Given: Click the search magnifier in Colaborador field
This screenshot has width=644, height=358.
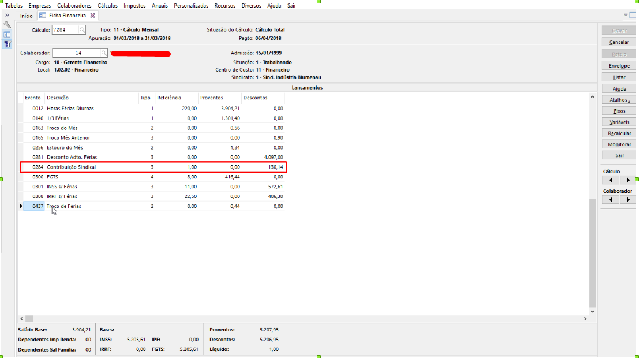Looking at the screenshot, I should [104, 53].
